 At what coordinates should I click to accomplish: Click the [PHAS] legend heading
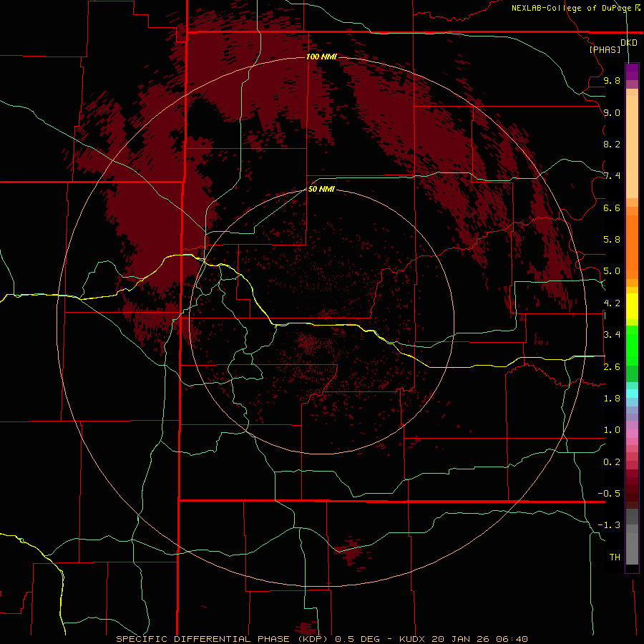point(605,49)
